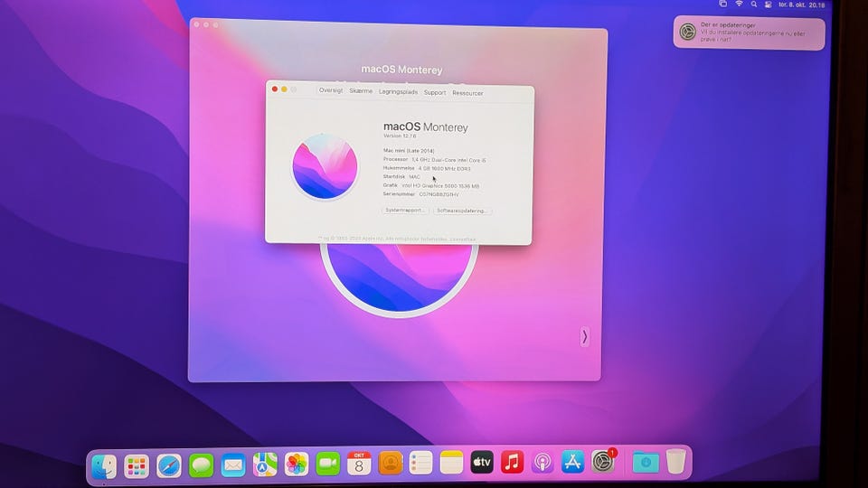Minimize the About This Mac window
Screen dimensions: 868x488
[284, 89]
